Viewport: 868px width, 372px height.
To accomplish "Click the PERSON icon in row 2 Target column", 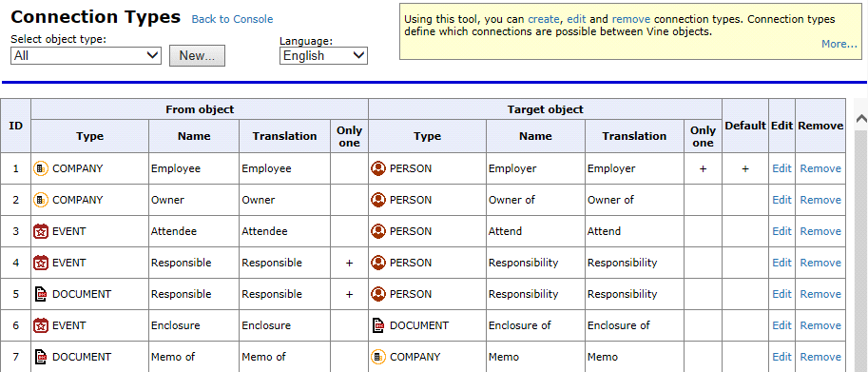I will pos(378,200).
